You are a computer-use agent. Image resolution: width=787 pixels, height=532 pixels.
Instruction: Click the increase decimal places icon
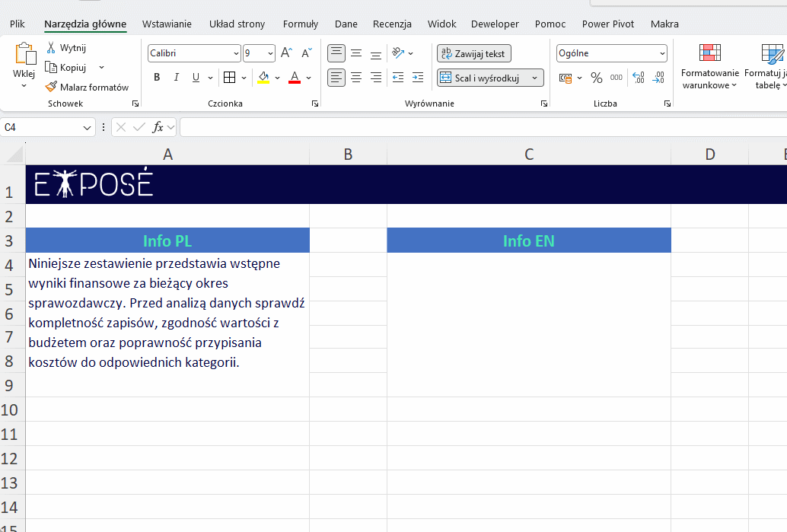click(638, 78)
